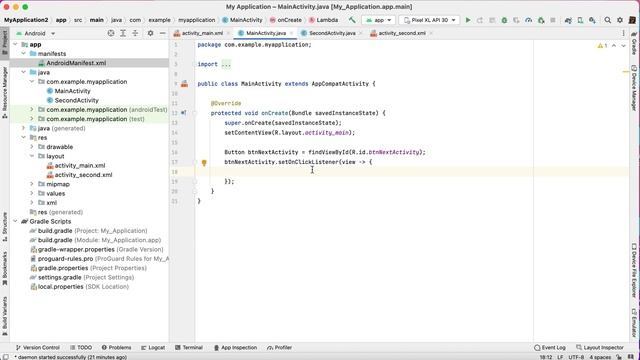Select activity_second.xml in layout folder
This screenshot has width=640, height=360.
83,175
